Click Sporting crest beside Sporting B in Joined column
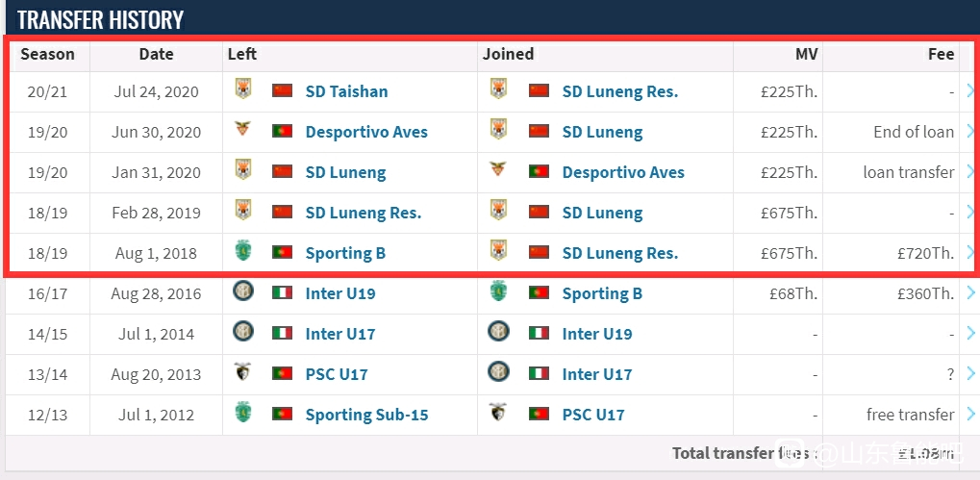Viewport: 980px width, 480px height. click(498, 291)
